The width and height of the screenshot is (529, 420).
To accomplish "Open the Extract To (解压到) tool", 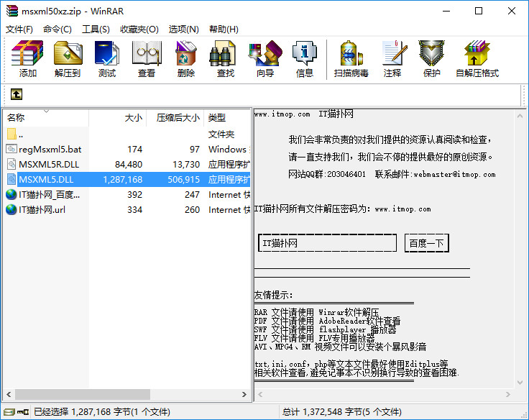I will click(x=68, y=53).
